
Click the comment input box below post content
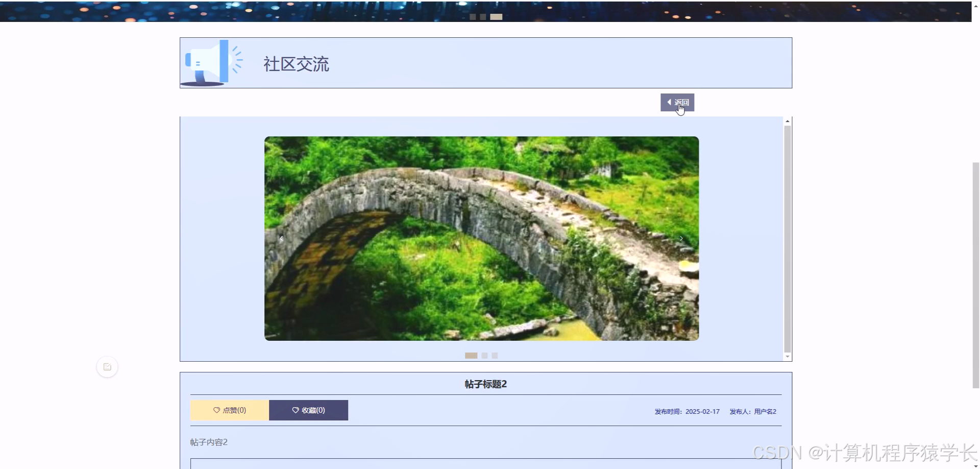coord(486,463)
